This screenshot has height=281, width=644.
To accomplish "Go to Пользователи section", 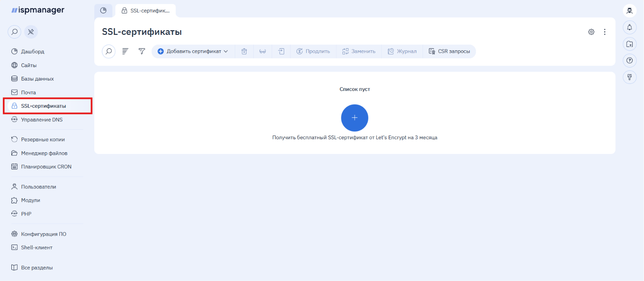I will (34, 187).
